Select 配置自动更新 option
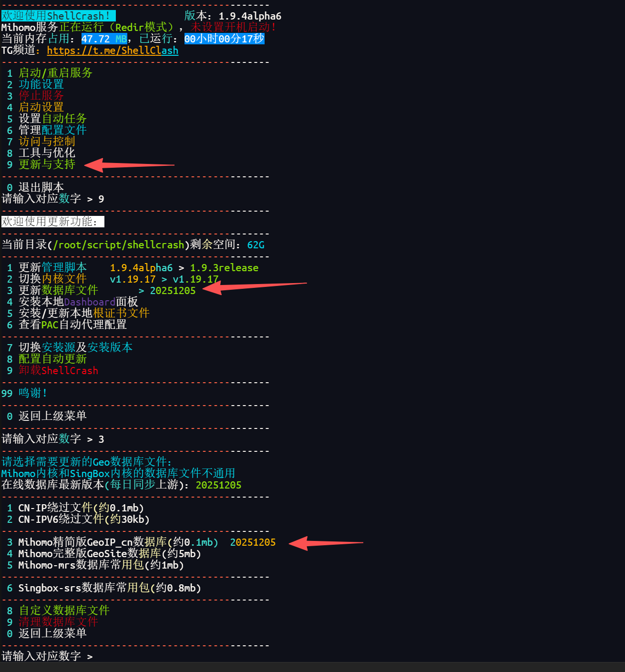This screenshot has height=672, width=625. [x=52, y=359]
